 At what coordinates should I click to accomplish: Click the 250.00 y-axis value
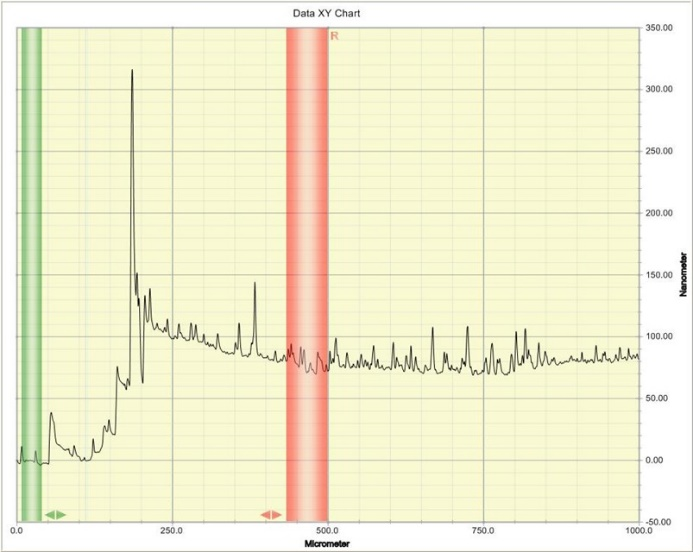(659, 151)
